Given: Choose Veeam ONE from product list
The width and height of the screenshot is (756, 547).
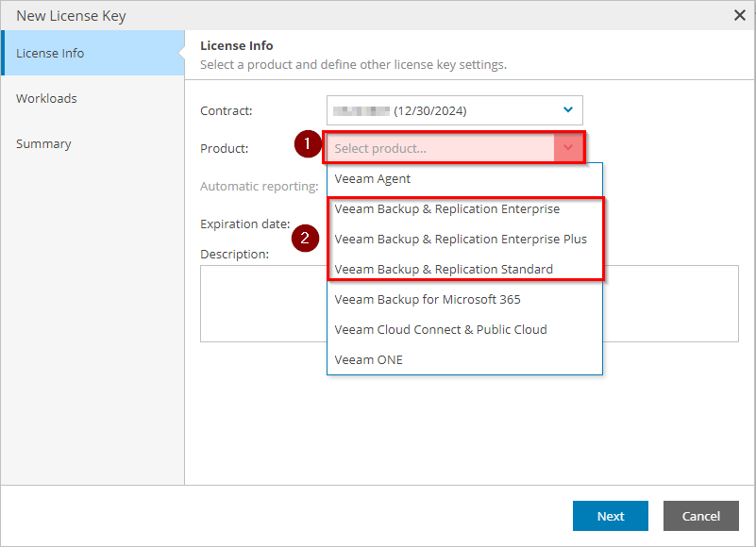Looking at the screenshot, I should (x=464, y=360).
